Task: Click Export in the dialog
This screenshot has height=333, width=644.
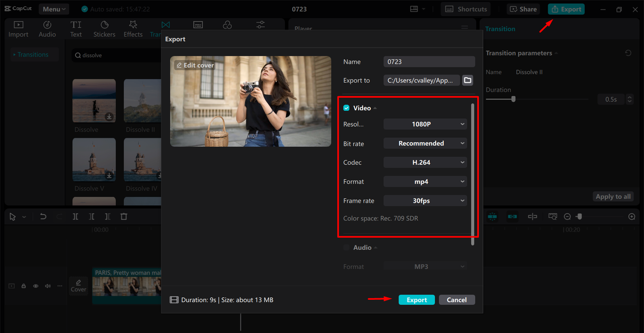Action: 417,300
